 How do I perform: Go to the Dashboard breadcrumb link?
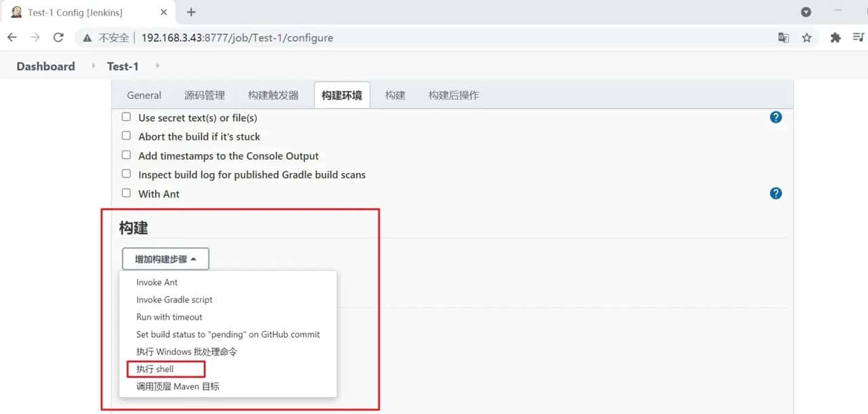tap(45, 67)
